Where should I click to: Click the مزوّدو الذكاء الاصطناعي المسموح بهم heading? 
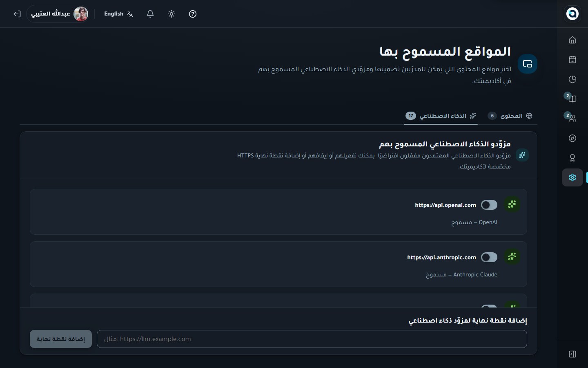tap(445, 144)
